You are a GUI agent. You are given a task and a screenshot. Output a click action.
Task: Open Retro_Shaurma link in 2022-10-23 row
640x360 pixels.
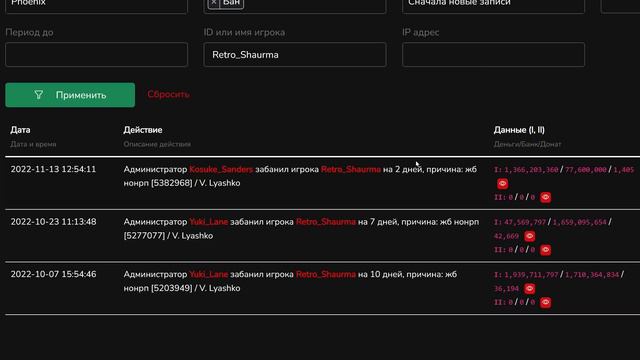[326, 222]
